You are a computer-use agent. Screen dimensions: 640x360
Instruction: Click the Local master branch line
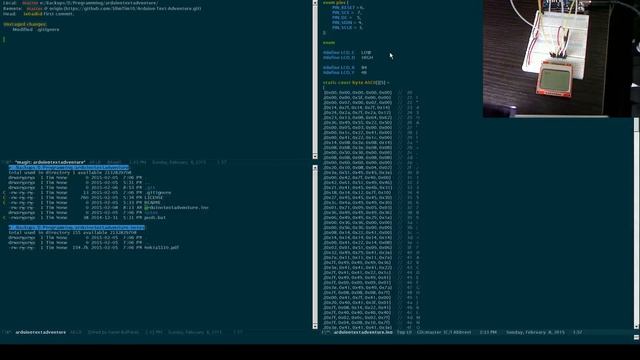click(80, 3)
